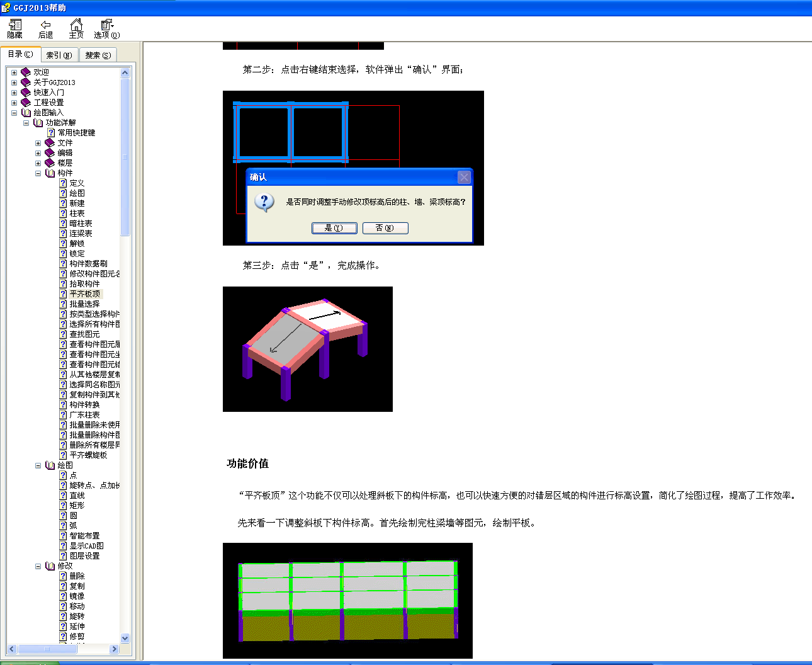Click the page icon beside 镜像

point(63,596)
